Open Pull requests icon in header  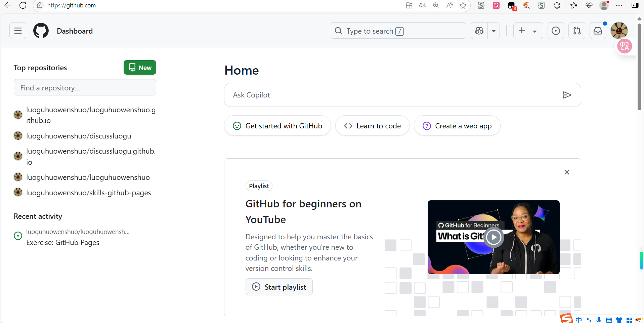click(x=577, y=31)
